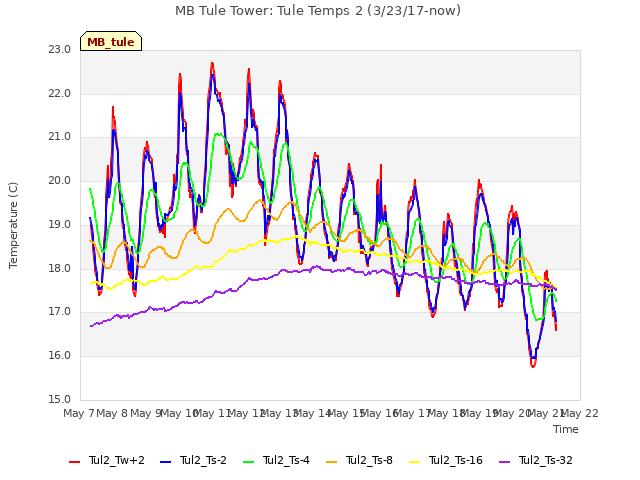Click the 21.0 y-axis tick label

coord(59,137)
